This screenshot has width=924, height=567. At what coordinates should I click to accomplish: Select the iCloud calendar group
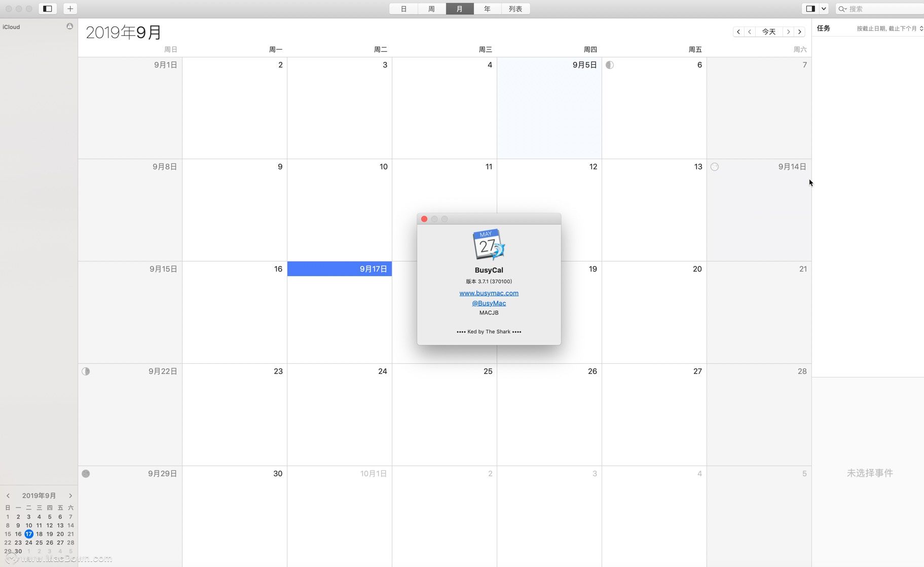tap(11, 27)
